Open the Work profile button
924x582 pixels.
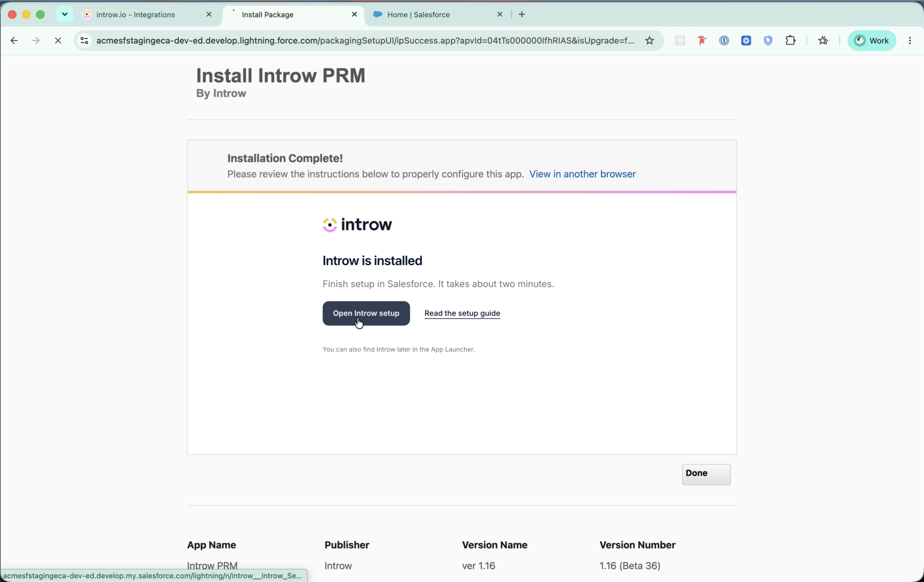[x=871, y=41]
